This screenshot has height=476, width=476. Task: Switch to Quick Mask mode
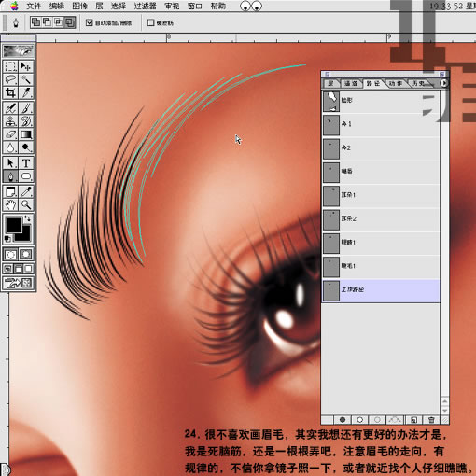tap(26, 254)
